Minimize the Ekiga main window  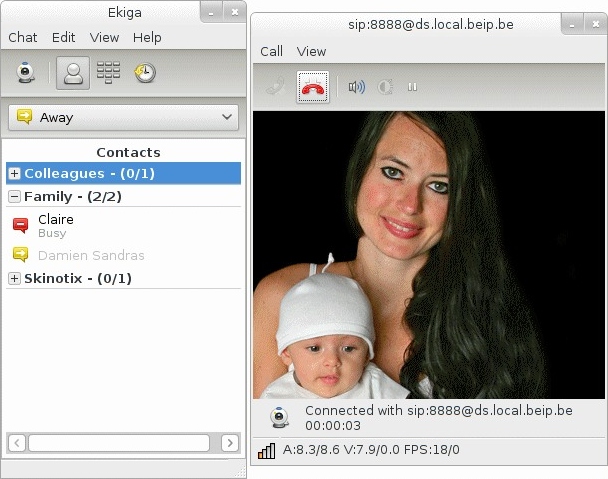point(211,13)
